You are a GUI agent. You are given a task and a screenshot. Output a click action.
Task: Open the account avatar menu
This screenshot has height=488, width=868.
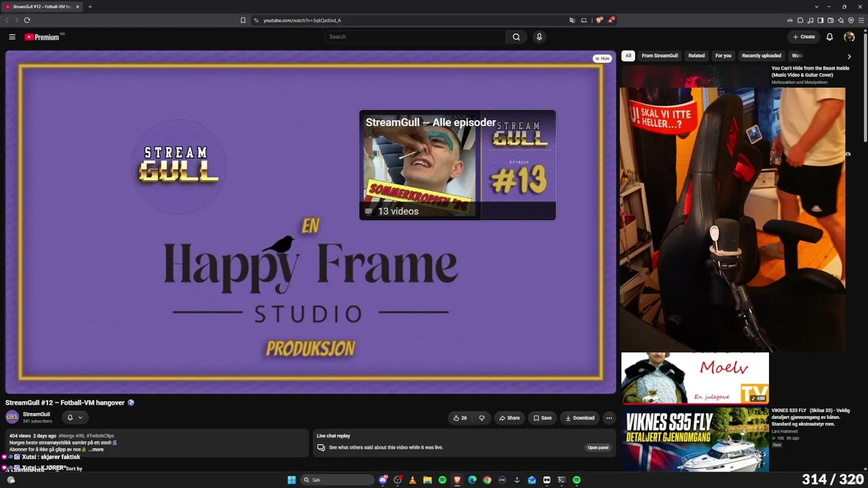(x=849, y=37)
